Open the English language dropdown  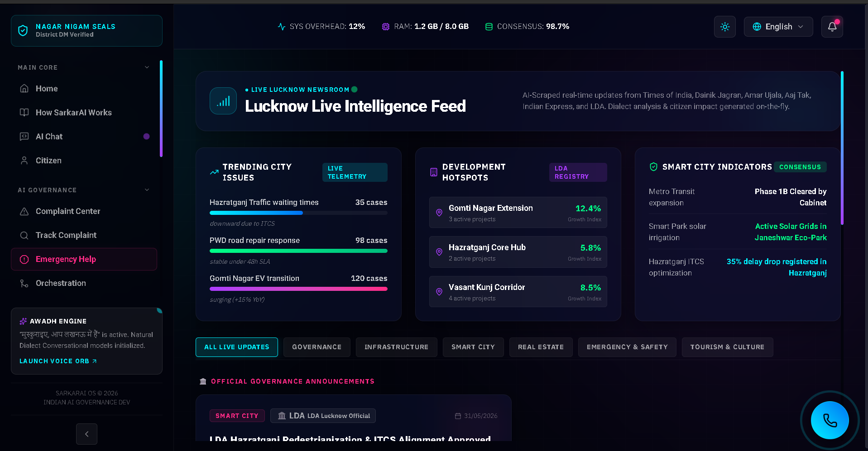[778, 27]
